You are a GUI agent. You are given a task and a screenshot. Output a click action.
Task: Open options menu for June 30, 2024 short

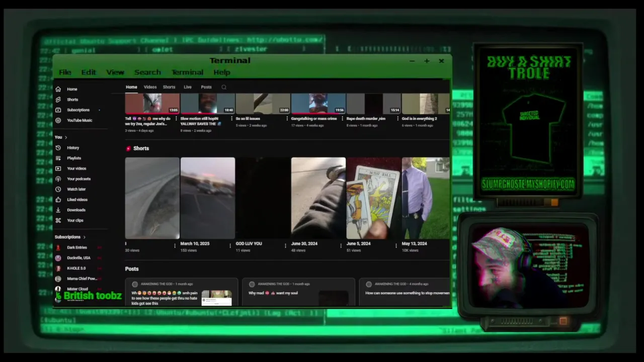[341, 246]
